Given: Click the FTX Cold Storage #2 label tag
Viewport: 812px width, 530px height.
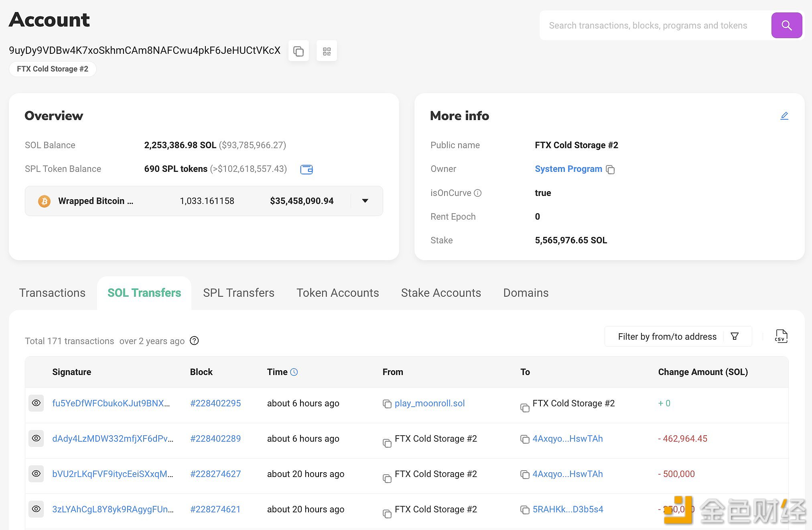Looking at the screenshot, I should 53,69.
